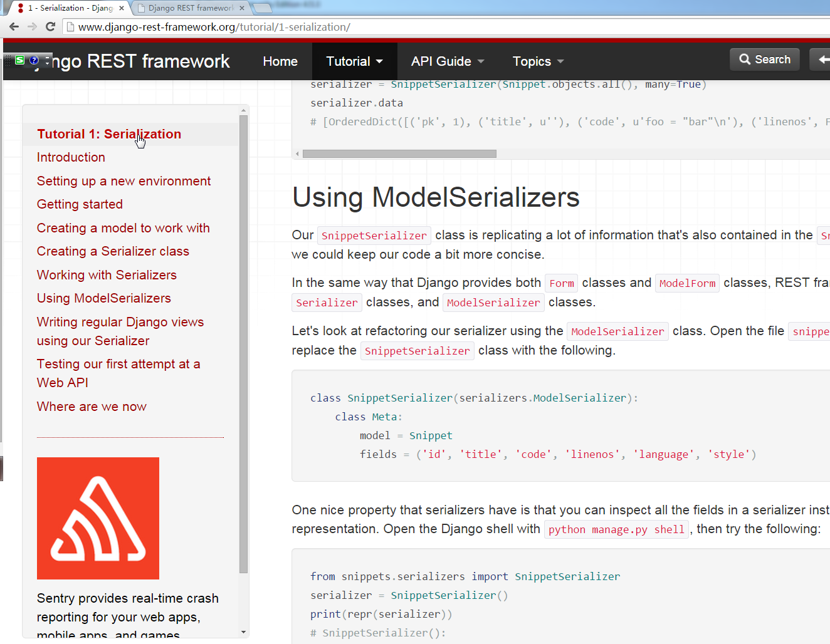Reload the page with refresh icon
This screenshot has height=644, width=830.
[x=51, y=27]
